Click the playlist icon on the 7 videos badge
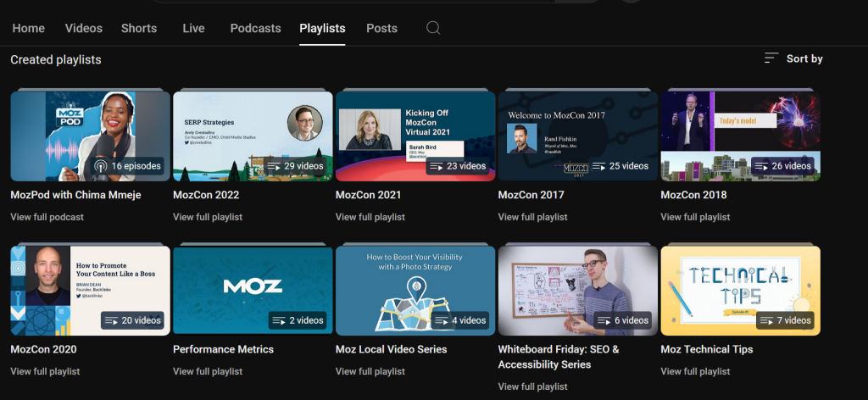868x400 pixels. point(766,320)
